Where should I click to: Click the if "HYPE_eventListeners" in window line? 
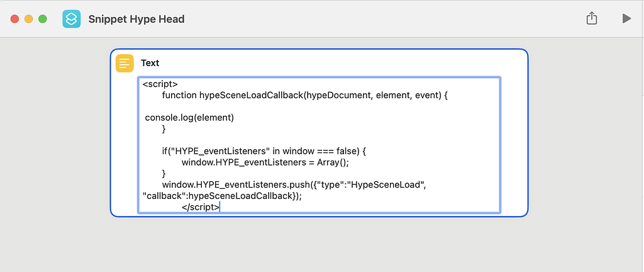point(263,151)
